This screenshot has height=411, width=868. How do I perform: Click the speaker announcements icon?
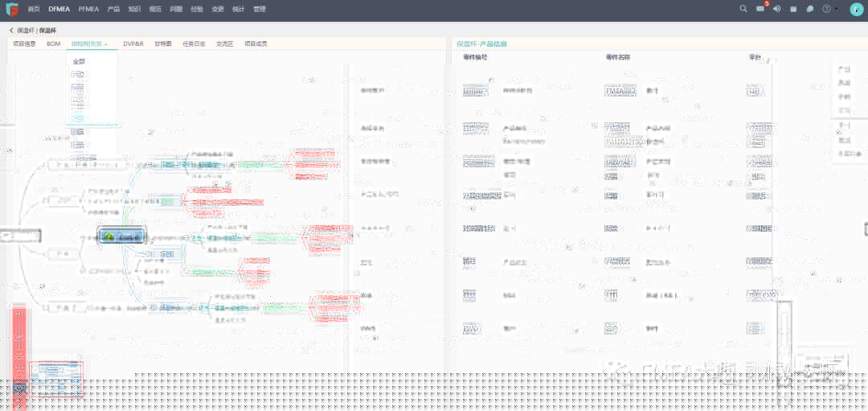(x=776, y=9)
